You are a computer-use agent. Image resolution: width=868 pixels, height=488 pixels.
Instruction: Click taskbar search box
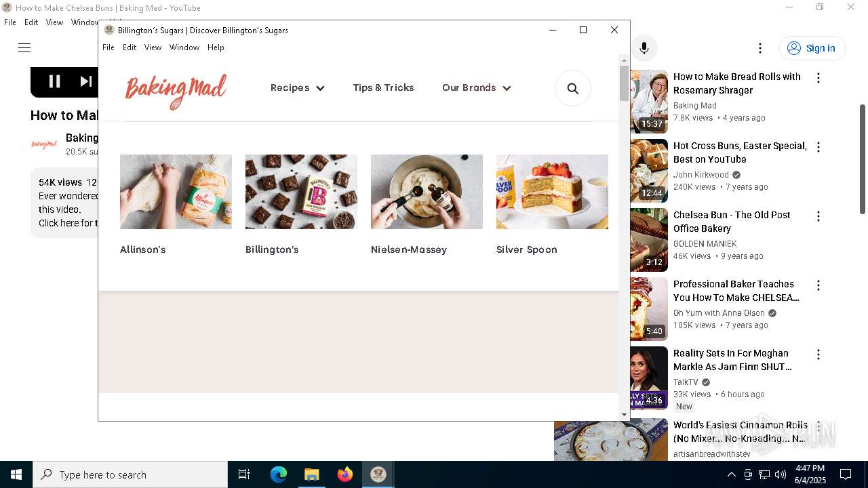click(x=130, y=474)
